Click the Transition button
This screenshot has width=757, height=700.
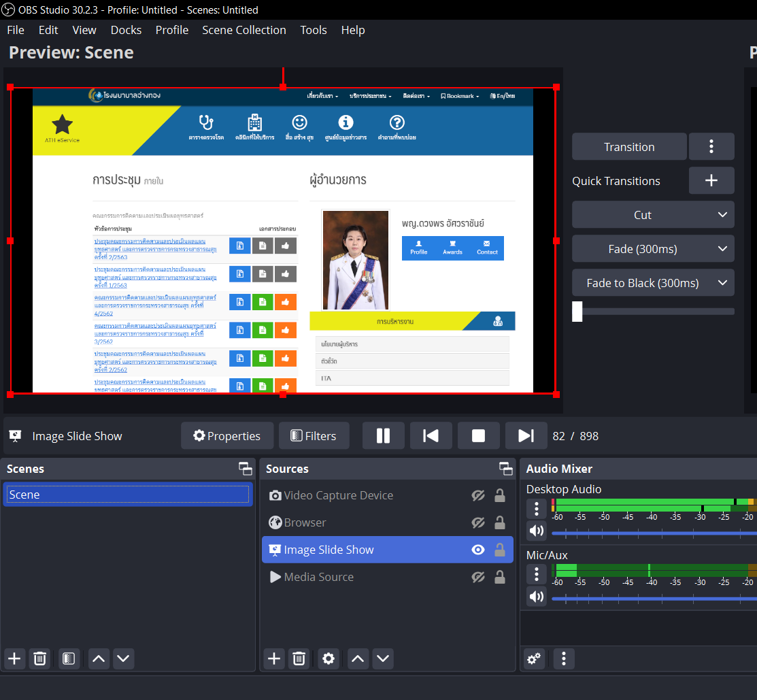pyautogui.click(x=629, y=147)
